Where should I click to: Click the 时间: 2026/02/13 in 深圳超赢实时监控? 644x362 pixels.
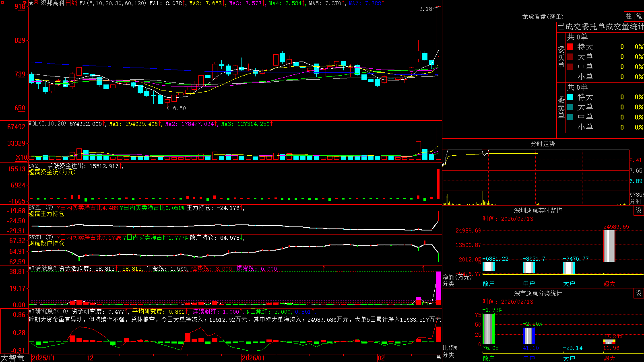(x=508, y=219)
